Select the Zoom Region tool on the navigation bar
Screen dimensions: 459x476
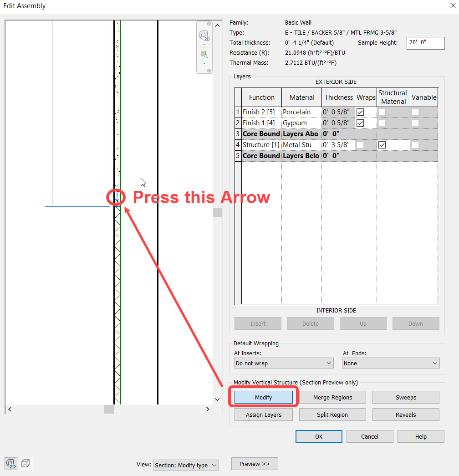[204, 54]
